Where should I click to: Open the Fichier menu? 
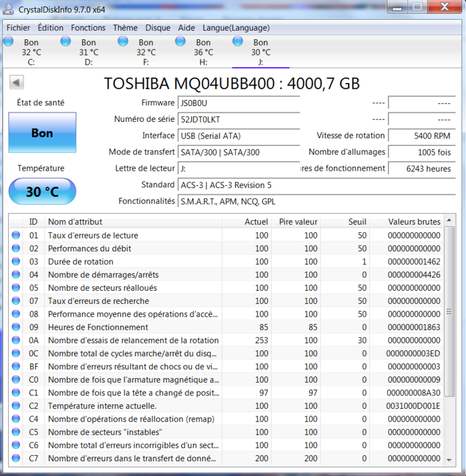(18, 28)
